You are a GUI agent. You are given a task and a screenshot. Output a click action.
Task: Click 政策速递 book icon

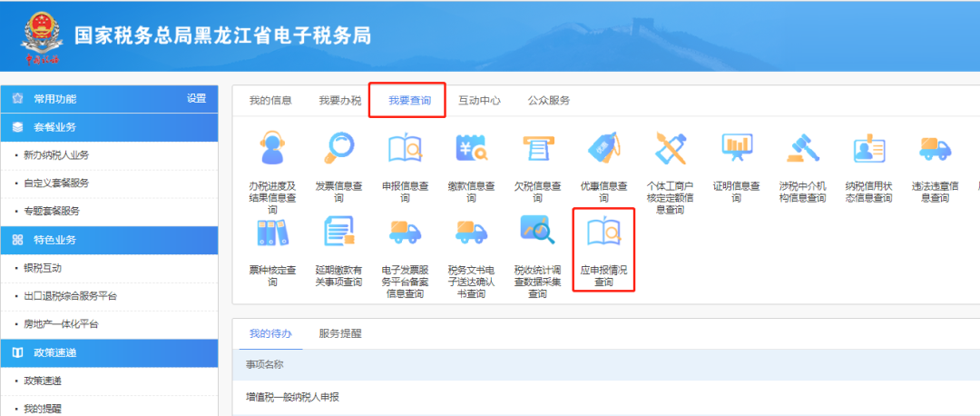(x=17, y=352)
